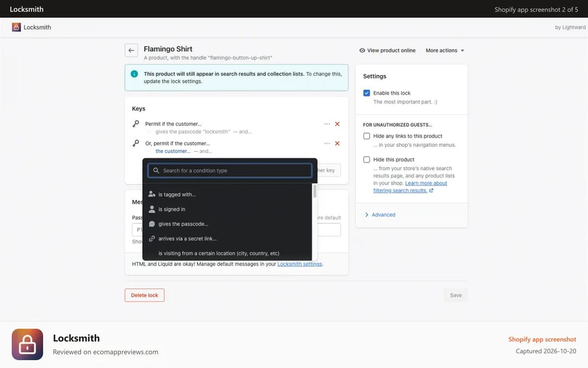Click the key icon beside 'Or, permit if the customer'
The width and height of the screenshot is (588, 368).
pos(136,144)
